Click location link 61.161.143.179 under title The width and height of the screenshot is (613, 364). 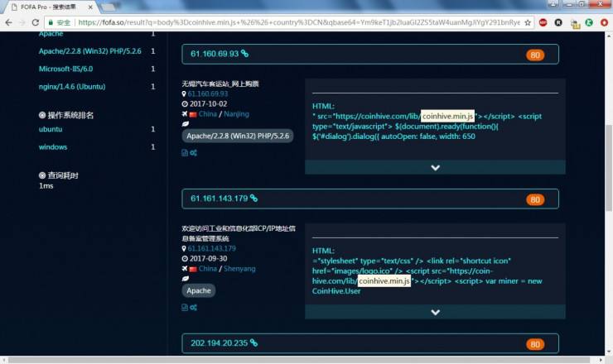211,248
